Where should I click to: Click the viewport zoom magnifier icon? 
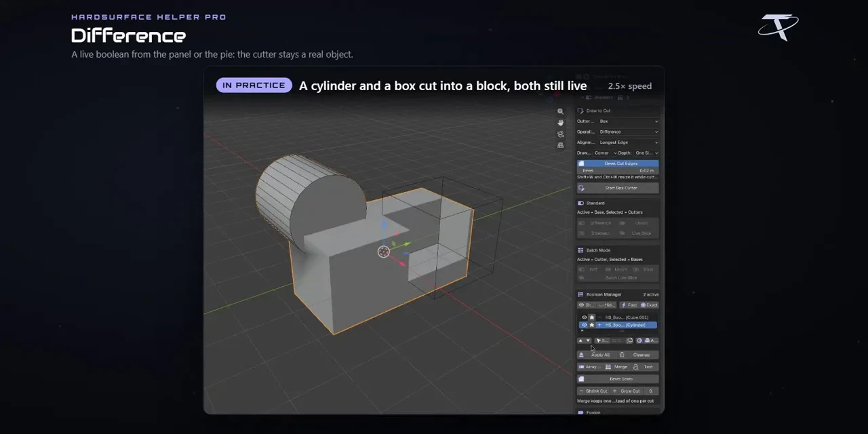[x=560, y=111]
